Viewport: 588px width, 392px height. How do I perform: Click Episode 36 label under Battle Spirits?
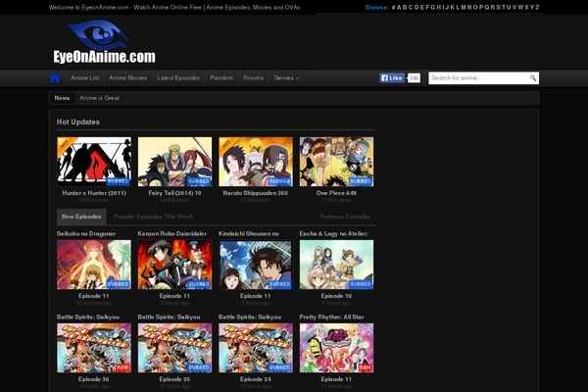pos(94,379)
